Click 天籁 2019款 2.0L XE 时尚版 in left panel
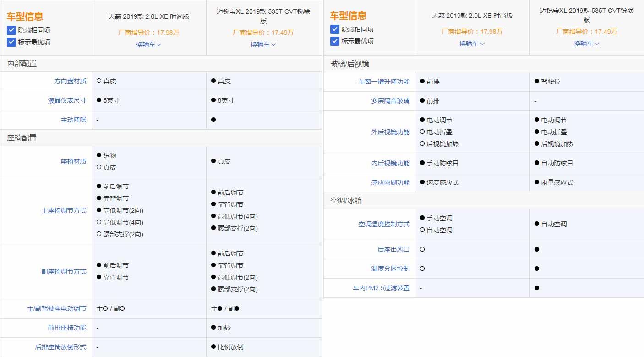644x357 pixels. click(149, 16)
